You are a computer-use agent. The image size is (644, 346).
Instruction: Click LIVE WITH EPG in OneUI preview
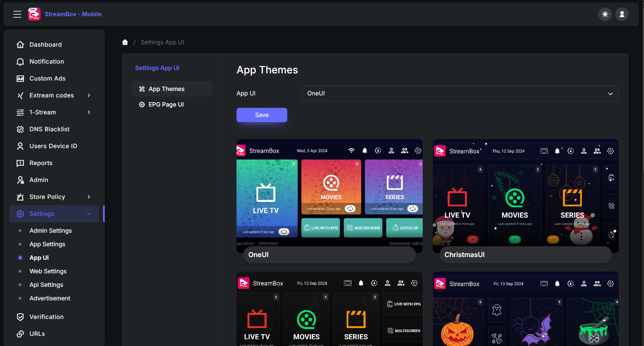coord(321,228)
